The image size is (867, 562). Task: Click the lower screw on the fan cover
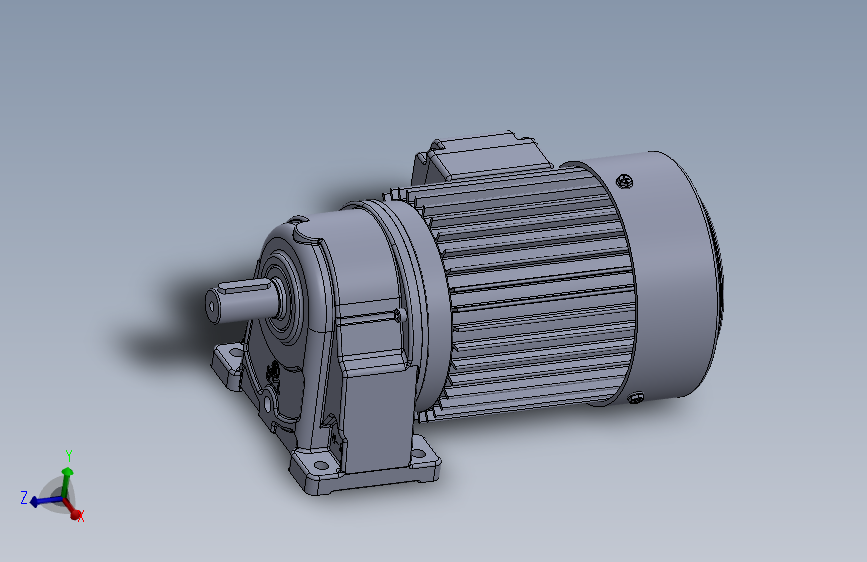tap(636, 397)
